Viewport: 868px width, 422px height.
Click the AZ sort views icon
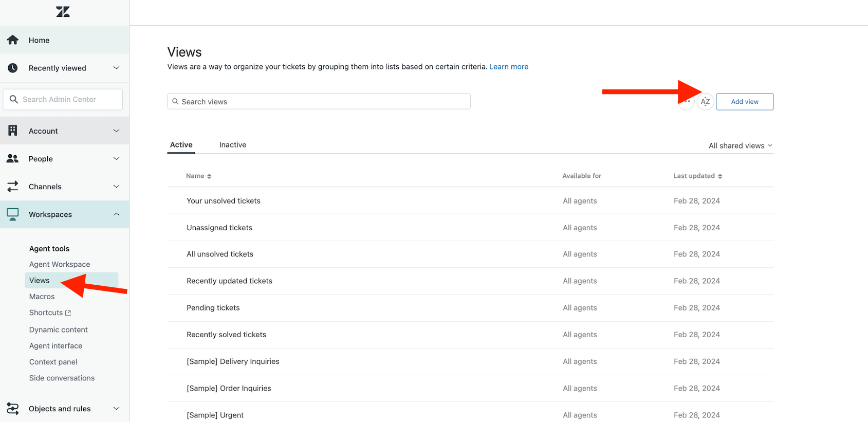click(x=705, y=102)
